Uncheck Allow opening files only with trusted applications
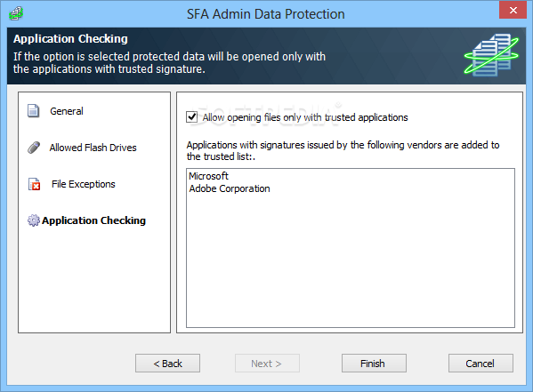Viewport: 533px width, 392px height. point(191,117)
